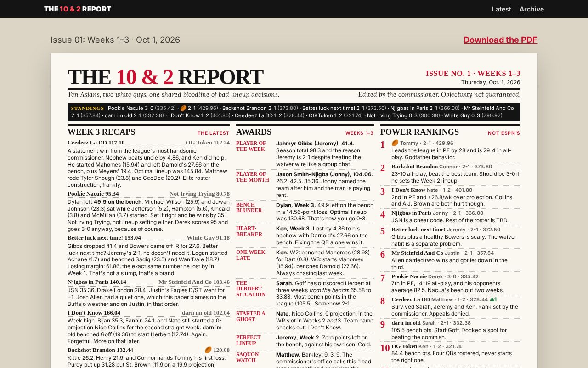Click the 'ISSUE NO. 1 · WEEKS 1–3' label

click(473, 74)
